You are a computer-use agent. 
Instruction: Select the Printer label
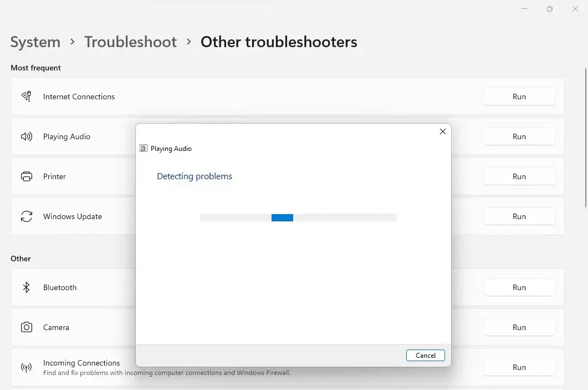coord(54,176)
